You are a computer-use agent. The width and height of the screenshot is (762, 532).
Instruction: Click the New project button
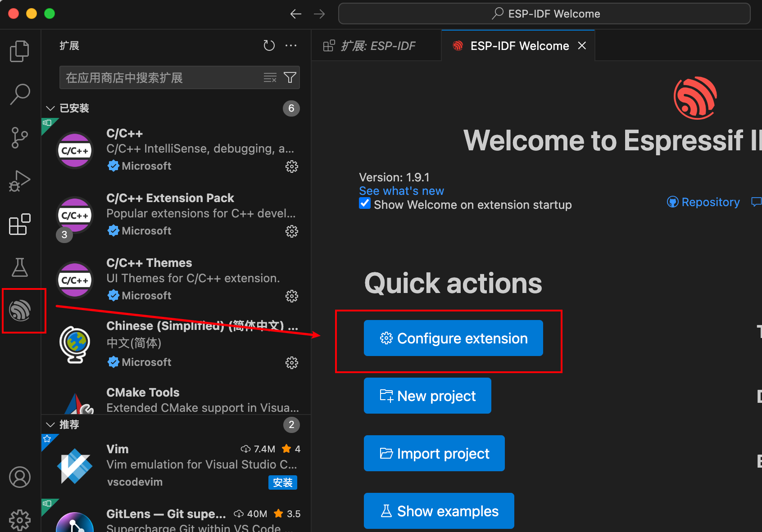coord(427,396)
